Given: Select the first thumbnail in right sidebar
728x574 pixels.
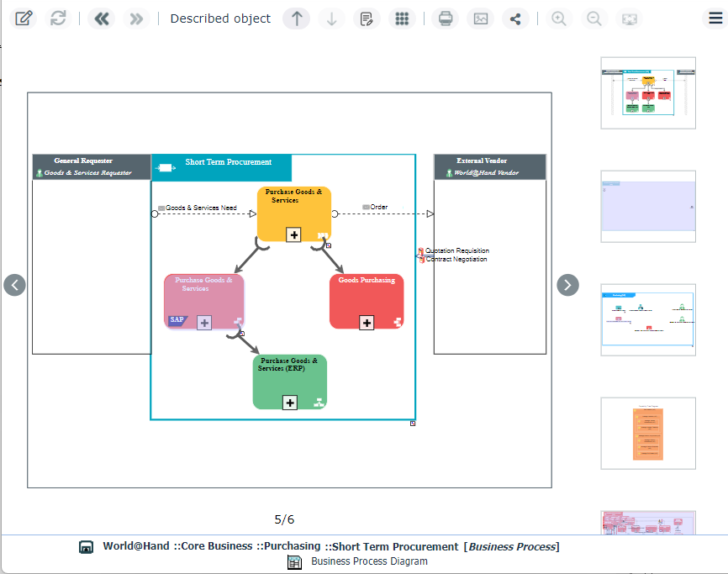Looking at the screenshot, I should click(647, 92).
